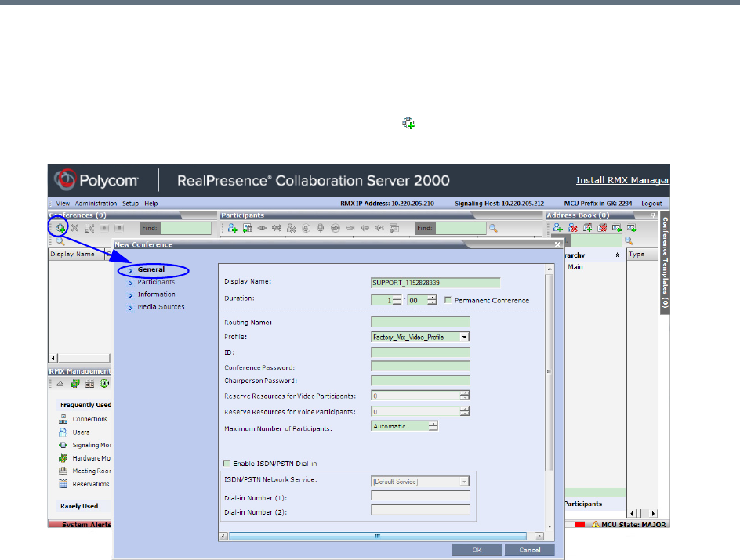Click the New Group icon in Address Book
The width and height of the screenshot is (740, 560).
click(x=588, y=228)
